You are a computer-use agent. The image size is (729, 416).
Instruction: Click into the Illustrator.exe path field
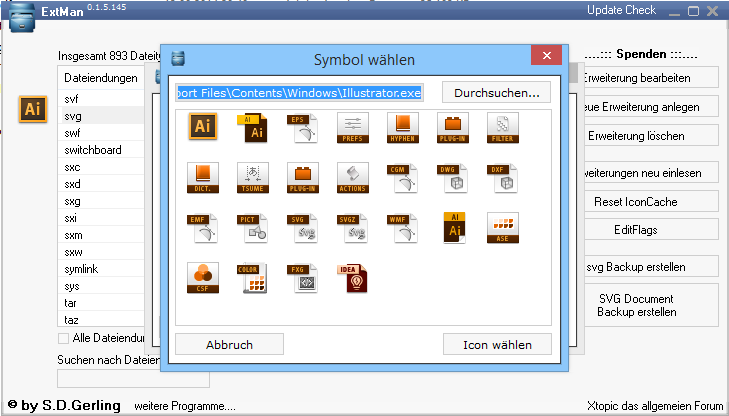click(x=299, y=93)
